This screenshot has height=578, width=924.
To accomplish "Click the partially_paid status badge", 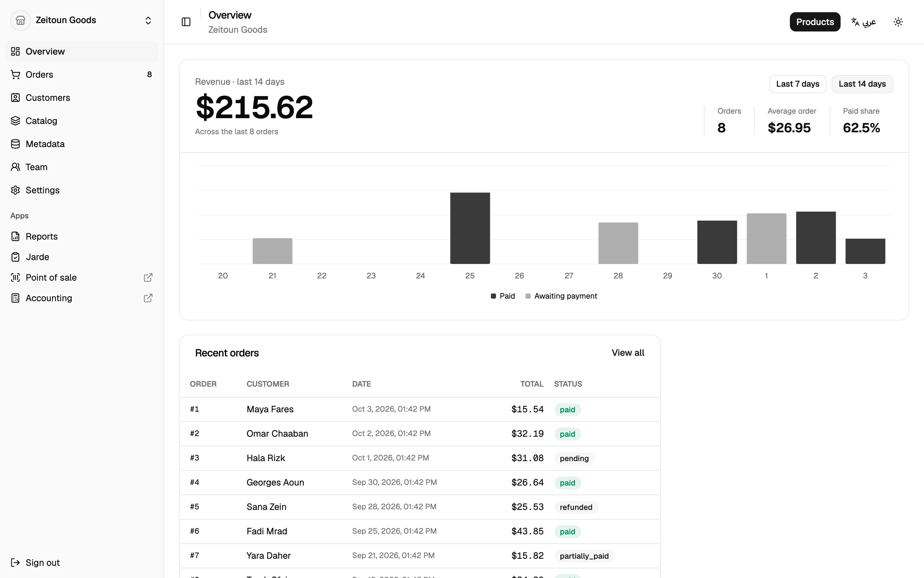I will [584, 556].
